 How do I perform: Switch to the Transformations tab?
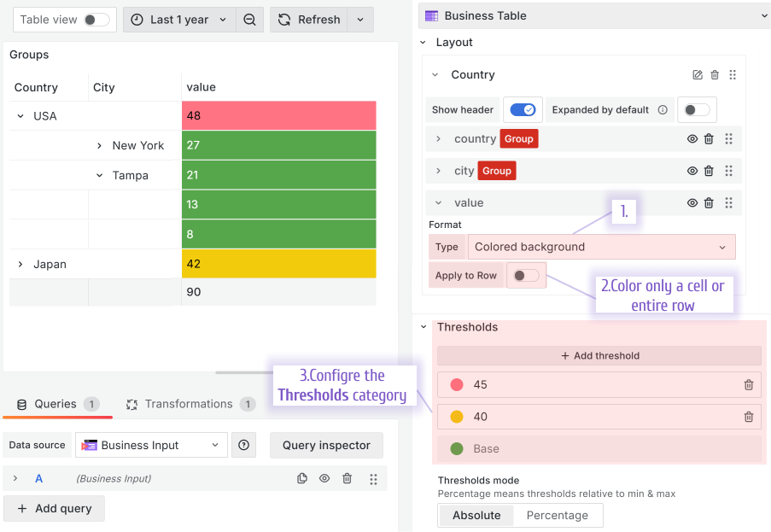[x=189, y=404]
